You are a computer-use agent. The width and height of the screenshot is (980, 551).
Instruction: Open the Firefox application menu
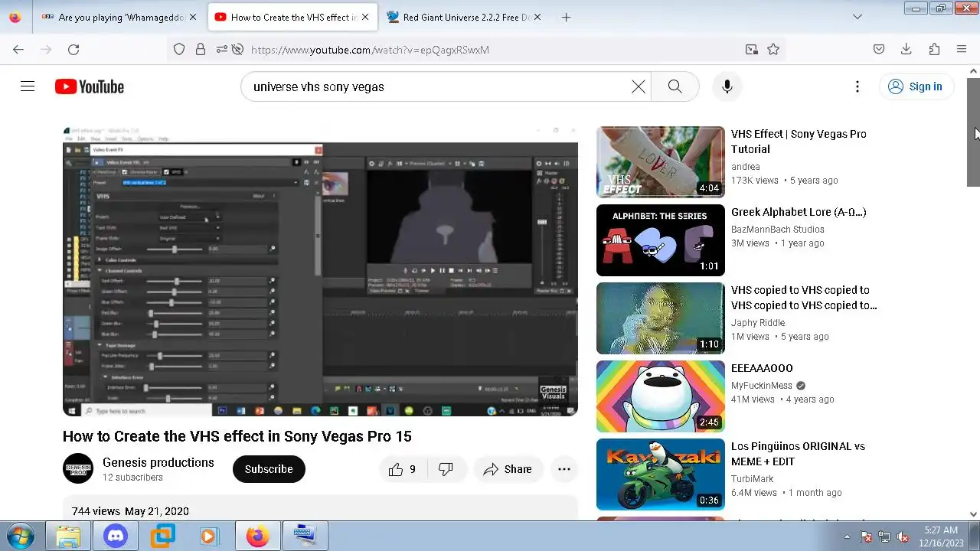click(x=962, y=49)
